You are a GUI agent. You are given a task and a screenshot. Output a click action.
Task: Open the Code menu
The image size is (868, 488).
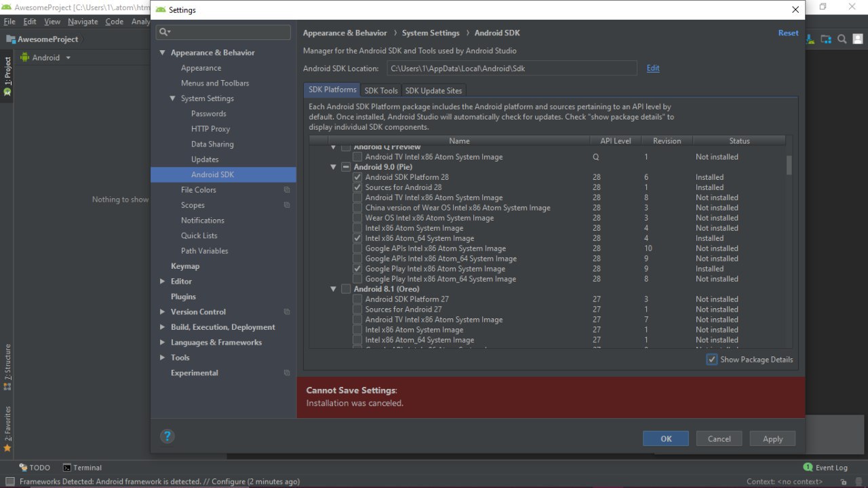coord(114,22)
